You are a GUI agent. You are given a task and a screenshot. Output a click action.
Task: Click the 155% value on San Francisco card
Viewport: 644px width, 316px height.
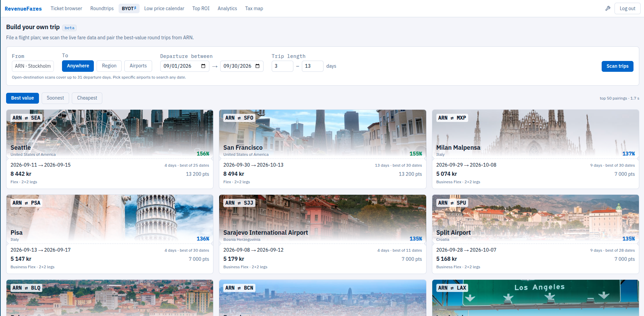[416, 154]
